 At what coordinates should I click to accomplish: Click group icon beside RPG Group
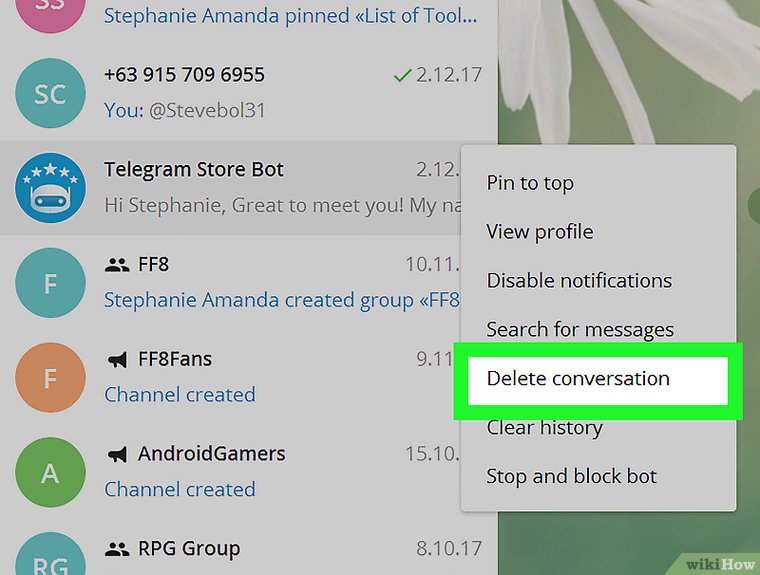coord(117,549)
